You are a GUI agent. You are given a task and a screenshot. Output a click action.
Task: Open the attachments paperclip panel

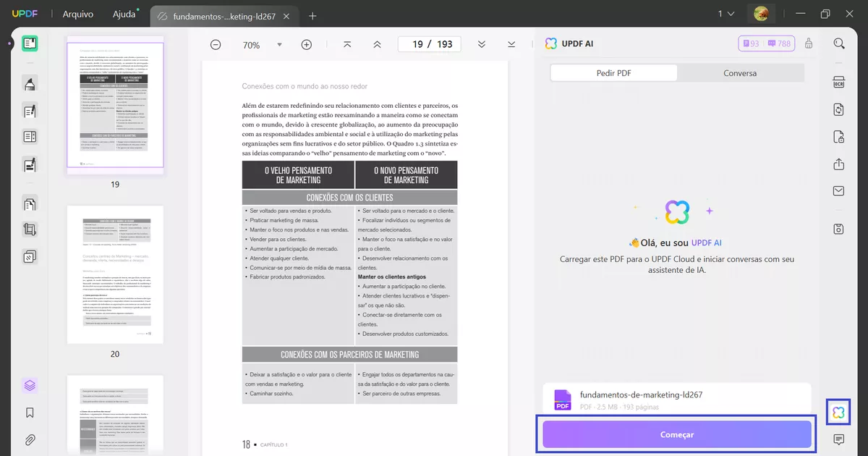(30, 439)
